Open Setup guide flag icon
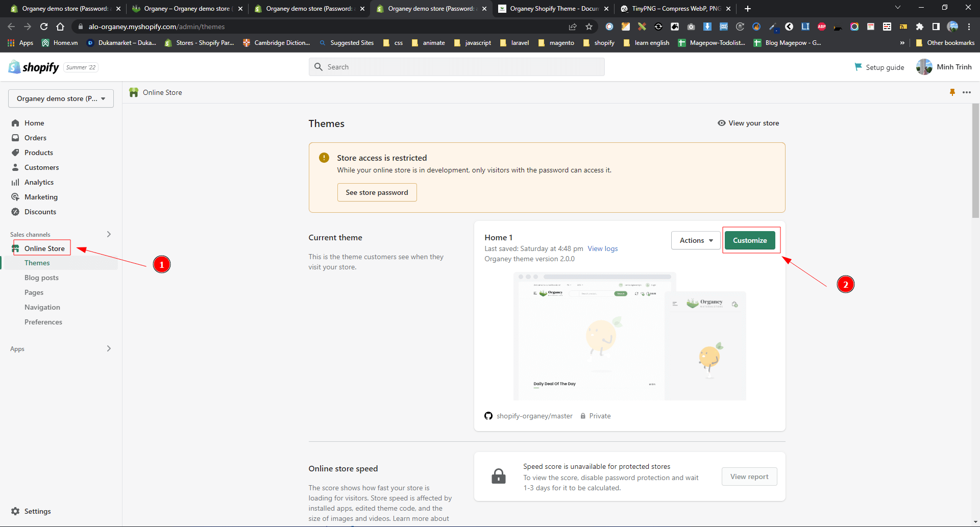The width and height of the screenshot is (980, 527). click(858, 67)
